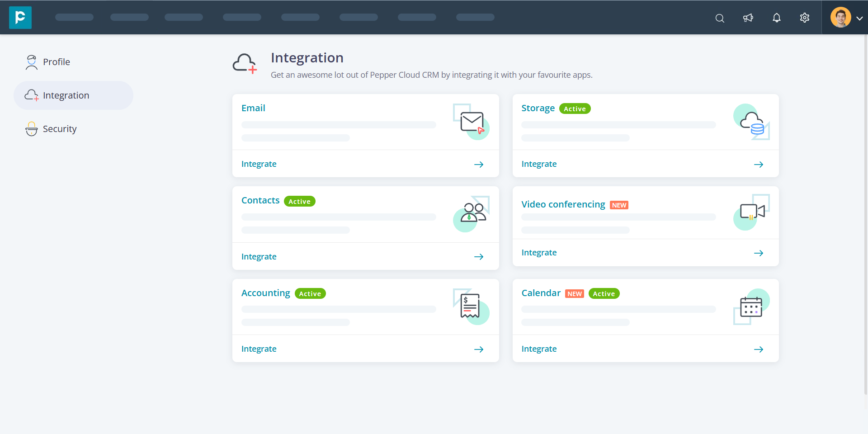Open the settings gear icon

click(x=805, y=18)
